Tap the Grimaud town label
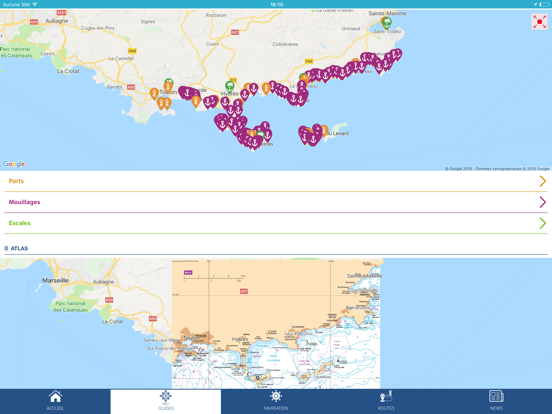The height and width of the screenshot is (414, 552). click(x=351, y=29)
